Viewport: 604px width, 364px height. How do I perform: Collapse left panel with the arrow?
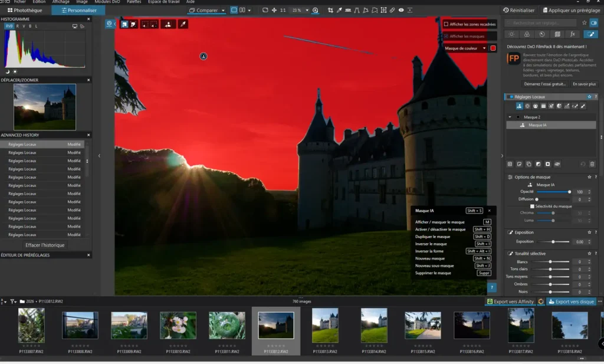point(99,156)
